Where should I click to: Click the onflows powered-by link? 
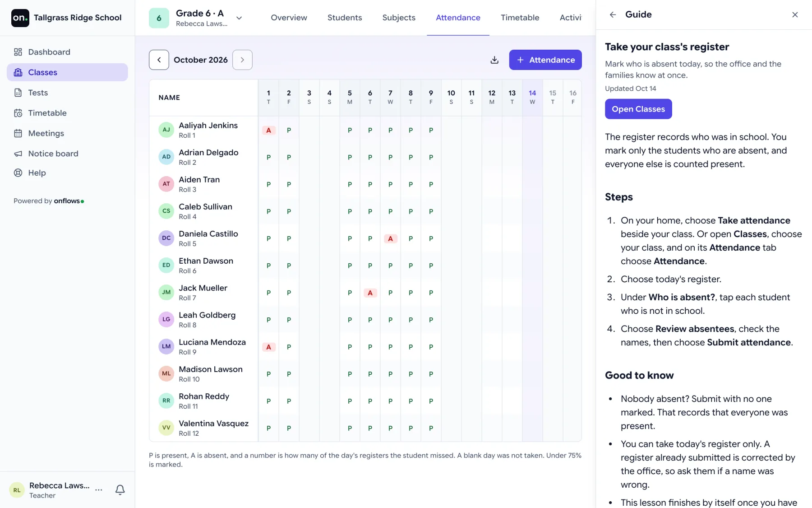click(69, 201)
